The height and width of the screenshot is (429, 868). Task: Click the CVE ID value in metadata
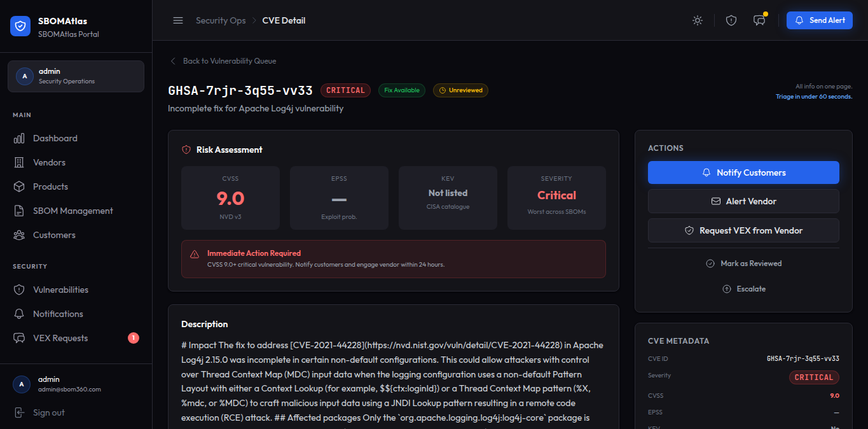pyautogui.click(x=803, y=359)
